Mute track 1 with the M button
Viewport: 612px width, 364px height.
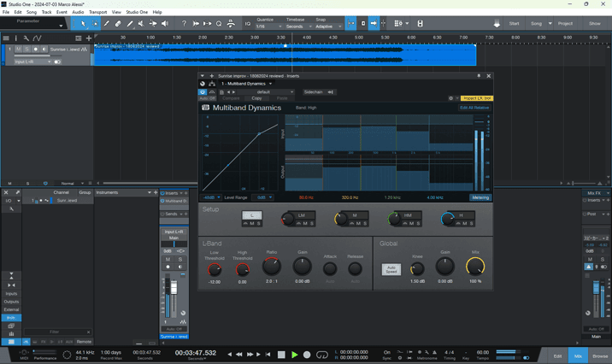tap(18, 50)
